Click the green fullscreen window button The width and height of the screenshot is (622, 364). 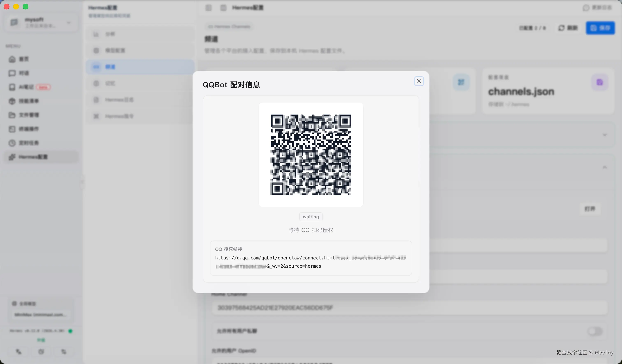pos(26,7)
